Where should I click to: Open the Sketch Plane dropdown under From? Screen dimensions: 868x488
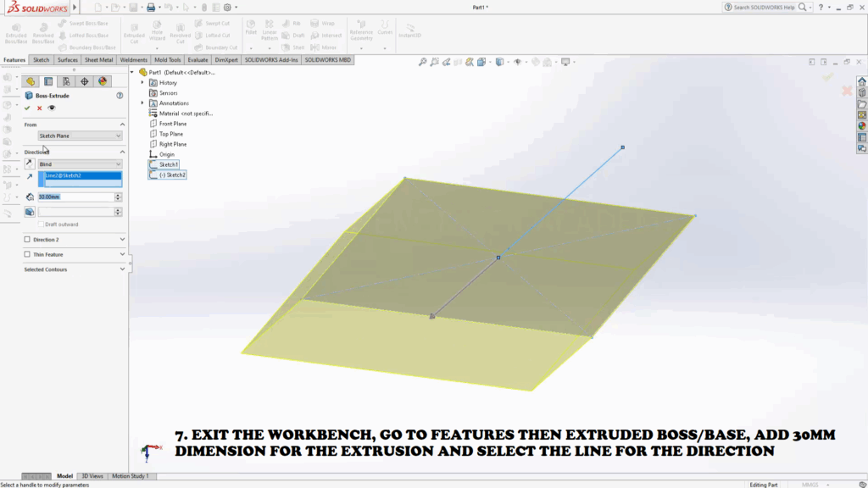pos(80,136)
